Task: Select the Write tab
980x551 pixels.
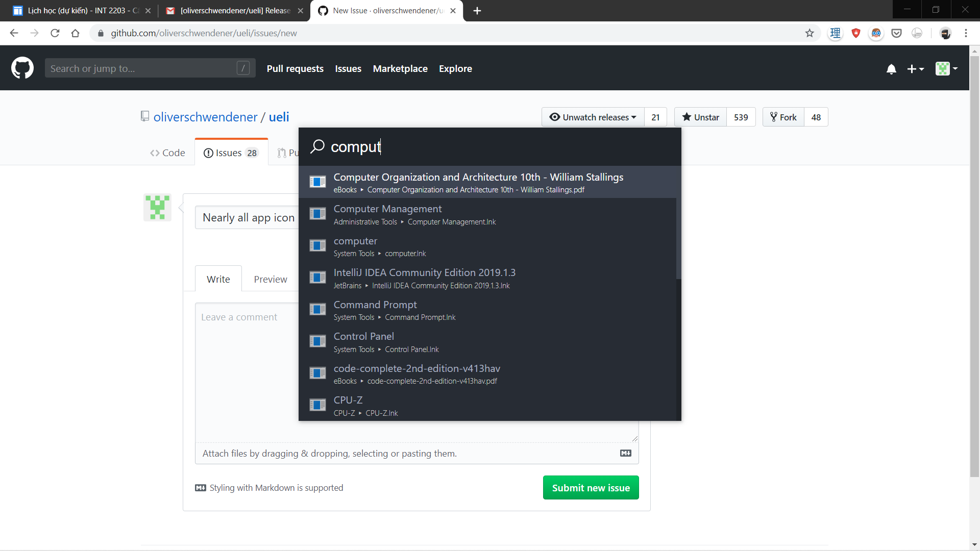Action: point(218,279)
